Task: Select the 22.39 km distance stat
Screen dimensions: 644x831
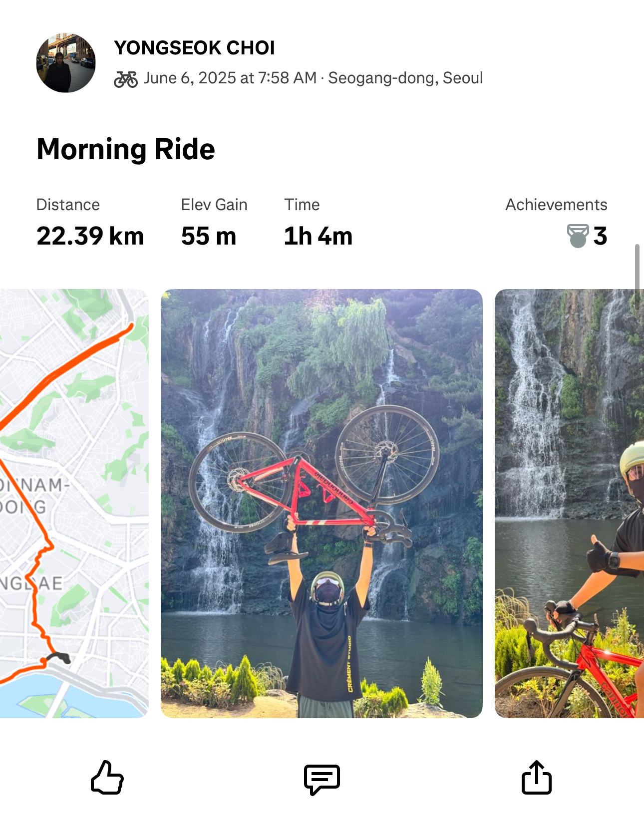Action: pyautogui.click(x=90, y=236)
